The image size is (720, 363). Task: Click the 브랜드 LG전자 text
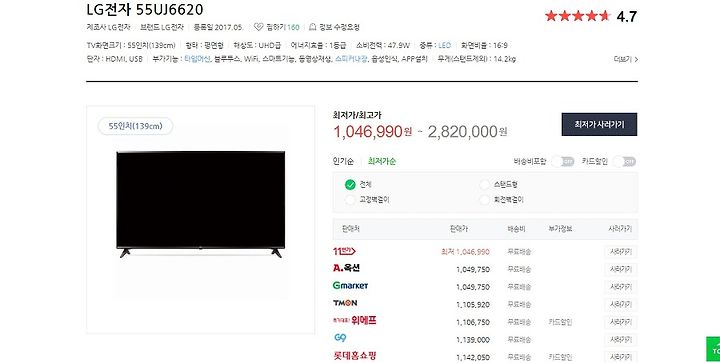click(x=162, y=27)
